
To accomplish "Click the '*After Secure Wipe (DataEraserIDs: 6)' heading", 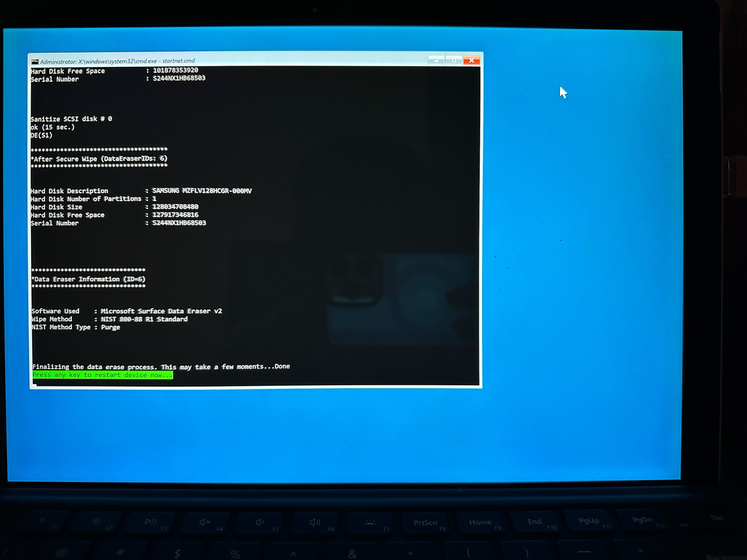I will 99,159.
